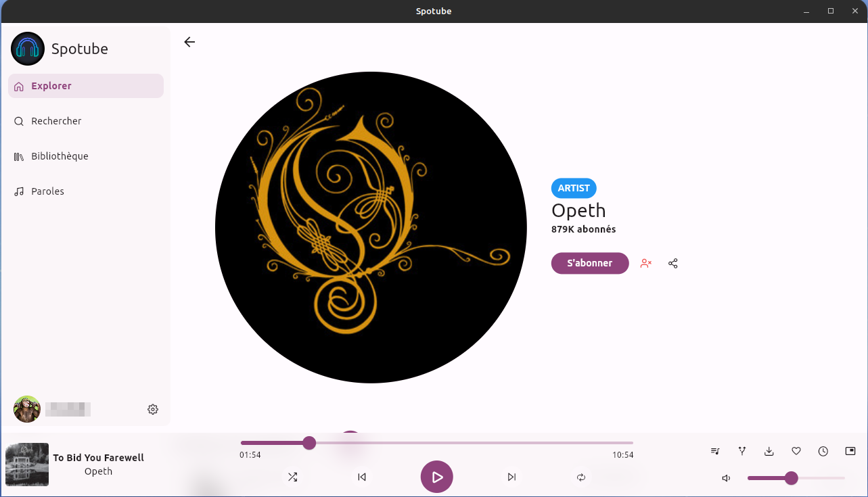
Task: Open the sleep timer clock icon
Action: (823, 451)
